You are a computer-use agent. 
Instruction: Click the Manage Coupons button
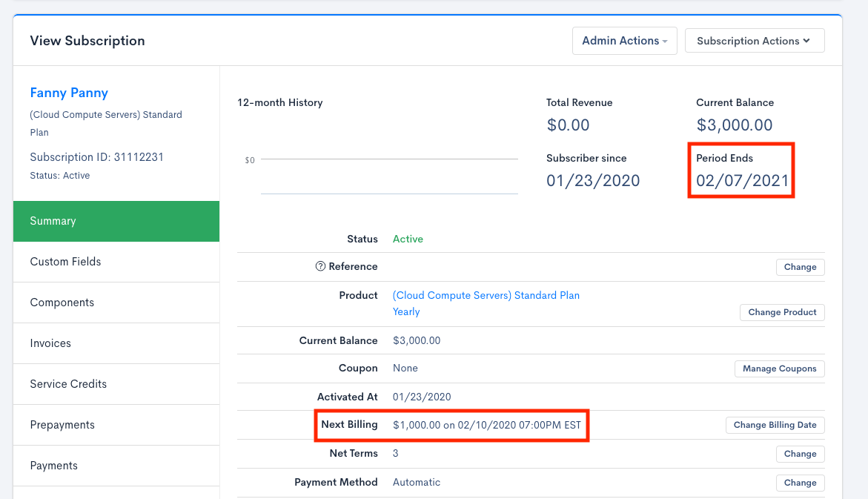click(x=779, y=369)
